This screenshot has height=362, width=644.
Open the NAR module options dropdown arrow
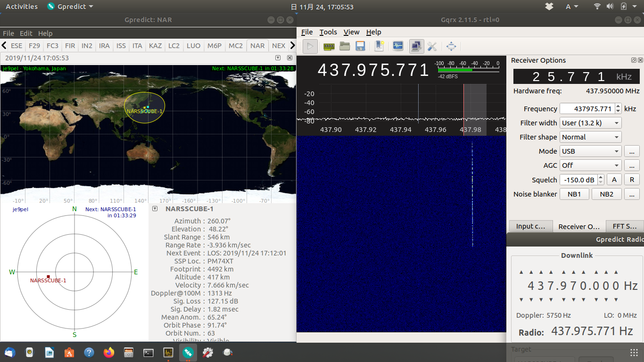[278, 58]
